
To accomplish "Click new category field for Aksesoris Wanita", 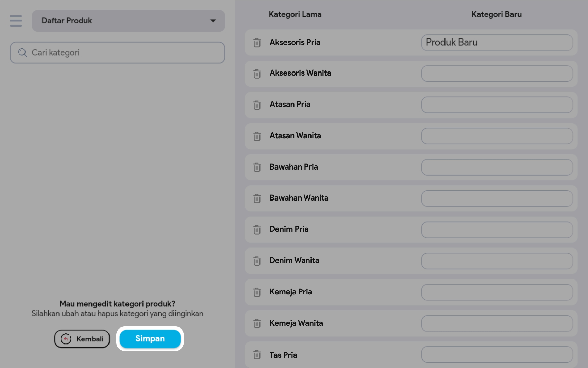I will tap(497, 74).
